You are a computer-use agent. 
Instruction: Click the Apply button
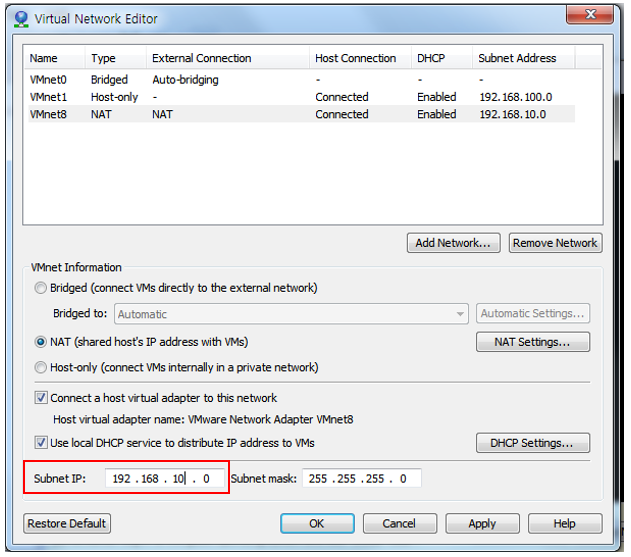click(x=482, y=524)
